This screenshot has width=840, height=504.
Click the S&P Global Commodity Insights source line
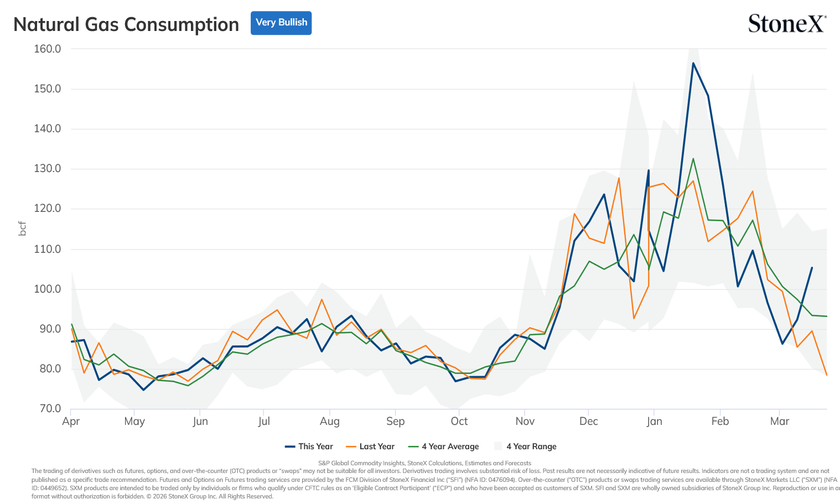coord(424,463)
